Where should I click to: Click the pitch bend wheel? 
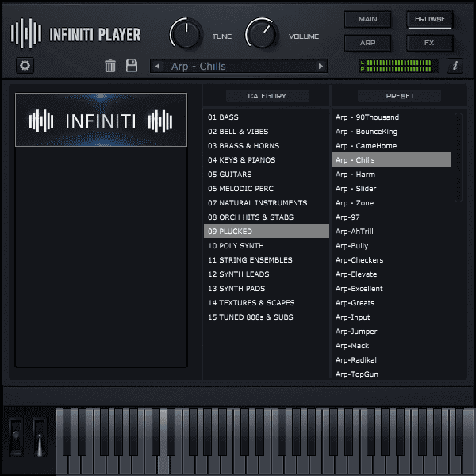pos(16,436)
